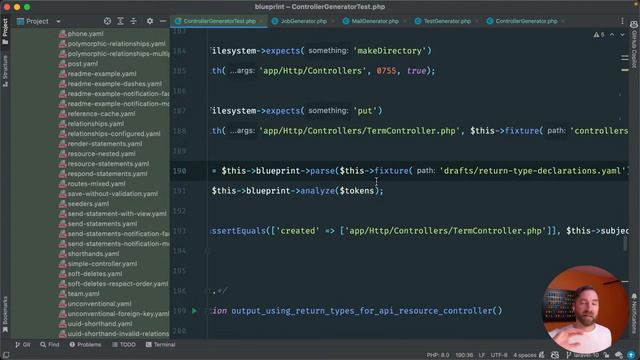Image resolution: width=640 pixels, height=360 pixels.
Task: Select readme-example.yaml file
Action: (x=102, y=74)
